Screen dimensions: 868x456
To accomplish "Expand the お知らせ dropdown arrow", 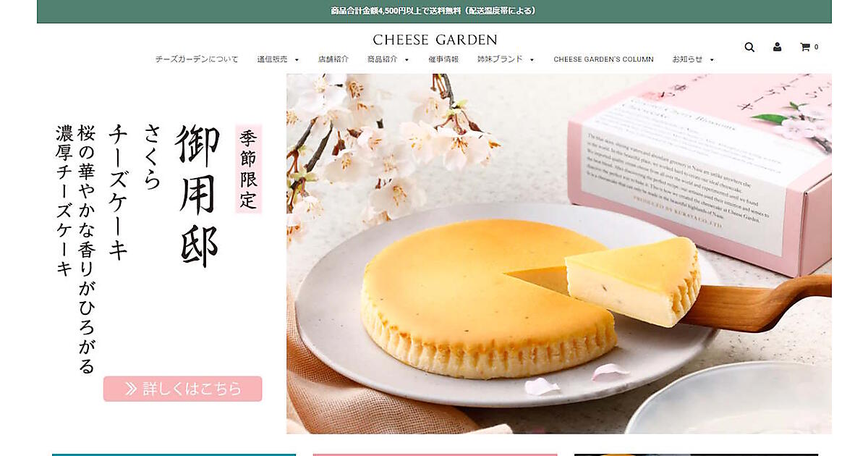I will pos(712,60).
